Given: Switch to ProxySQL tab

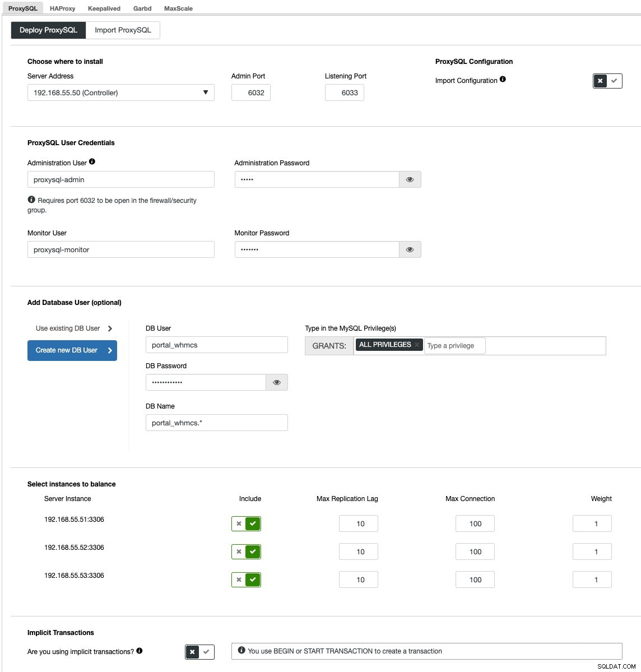Looking at the screenshot, I should [23, 8].
